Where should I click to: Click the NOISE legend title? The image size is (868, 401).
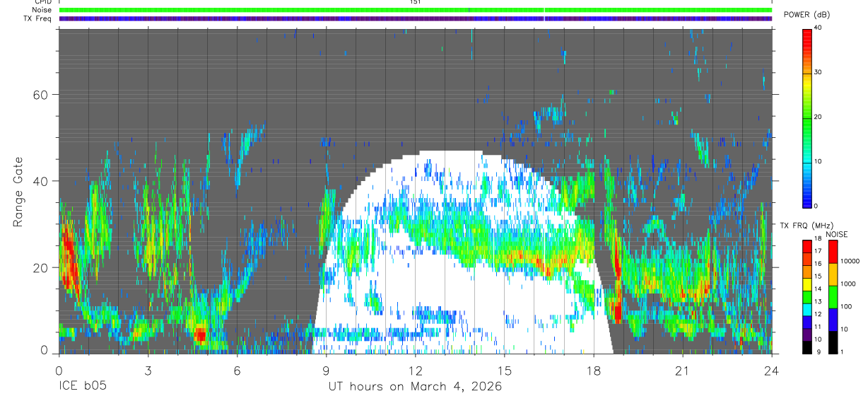click(837, 234)
